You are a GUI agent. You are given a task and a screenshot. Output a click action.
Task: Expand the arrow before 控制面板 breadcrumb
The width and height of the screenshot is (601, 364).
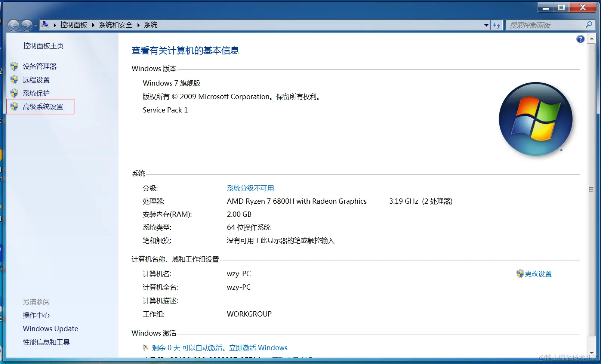point(55,25)
